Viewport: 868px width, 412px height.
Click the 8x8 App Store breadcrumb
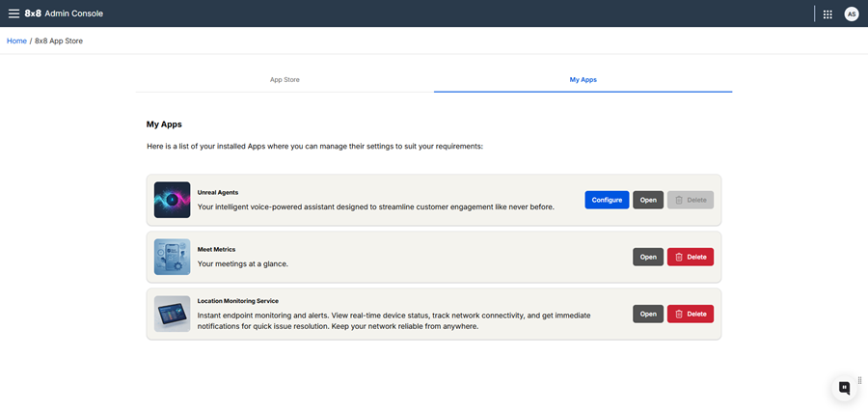[x=59, y=41]
